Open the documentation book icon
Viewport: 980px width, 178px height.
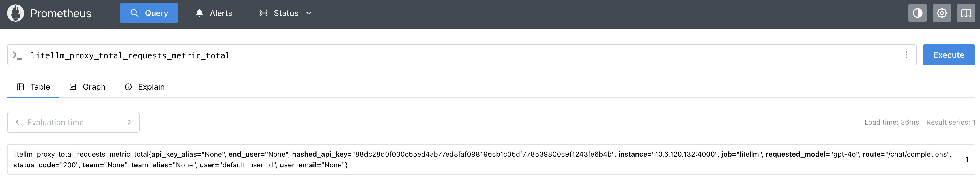tap(966, 13)
